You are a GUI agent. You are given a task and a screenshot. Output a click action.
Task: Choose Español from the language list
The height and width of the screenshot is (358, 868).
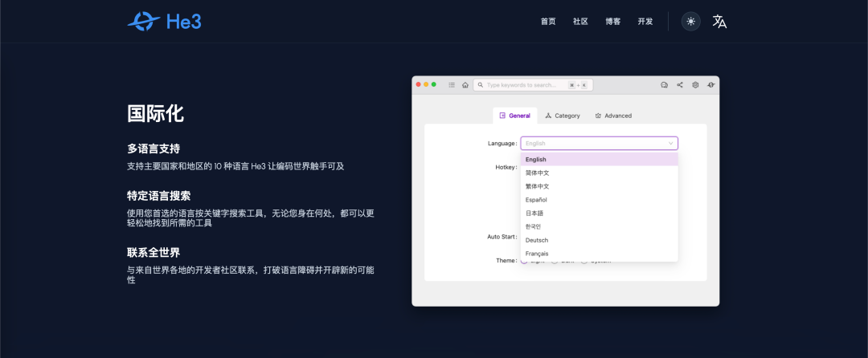pyautogui.click(x=599, y=200)
